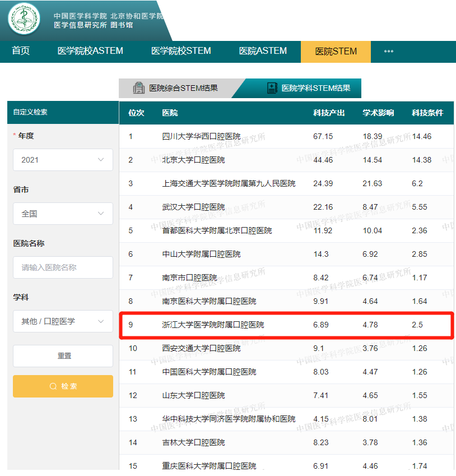Click the 8.01 学术影响 value

coord(370,419)
